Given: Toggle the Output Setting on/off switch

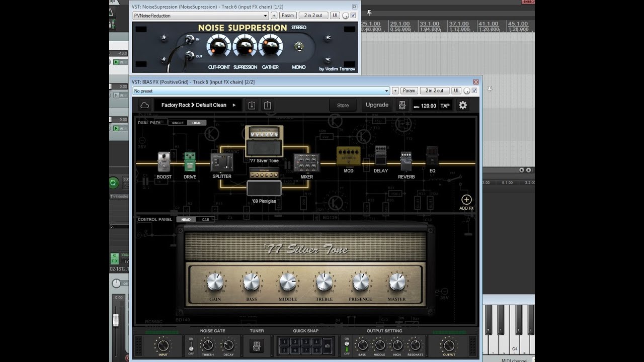Looking at the screenshot, I should [x=347, y=346].
